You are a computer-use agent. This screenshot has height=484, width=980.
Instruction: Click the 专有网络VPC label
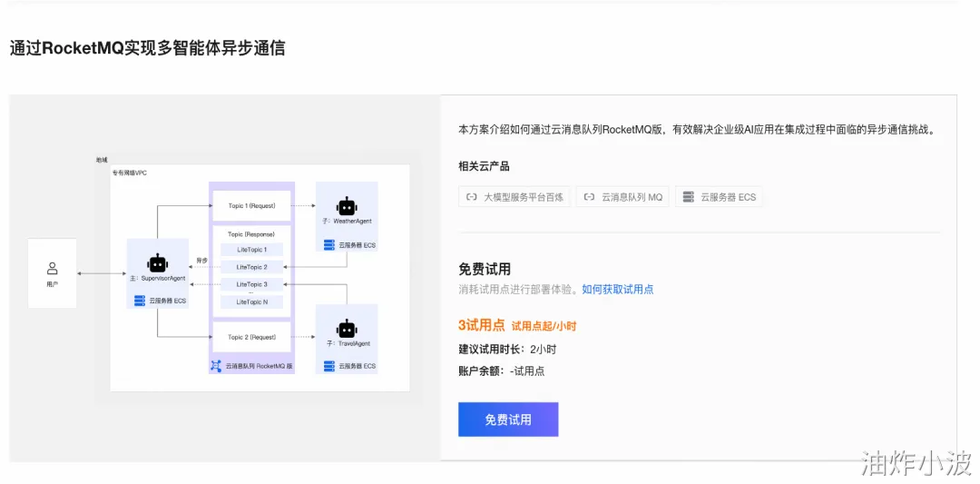point(130,173)
